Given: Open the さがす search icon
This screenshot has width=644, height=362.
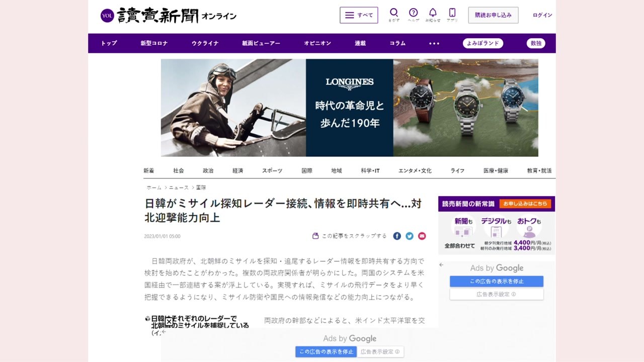Looking at the screenshot, I should (394, 15).
